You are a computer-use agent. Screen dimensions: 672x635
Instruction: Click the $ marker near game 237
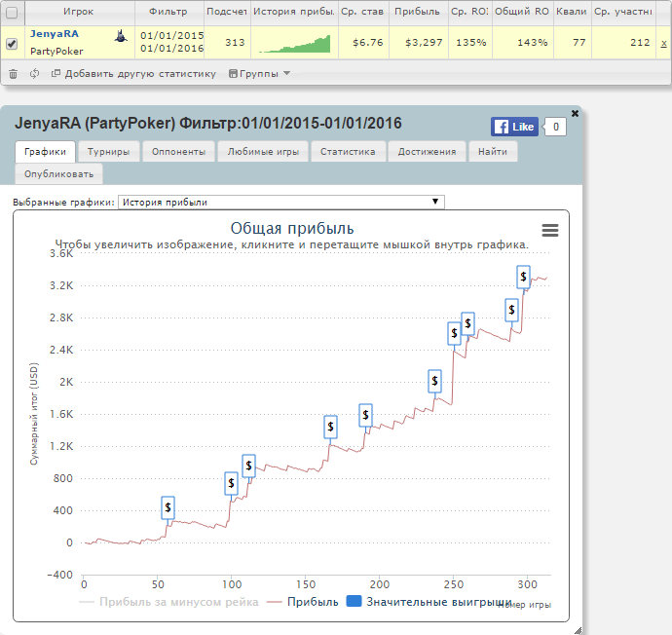(434, 381)
